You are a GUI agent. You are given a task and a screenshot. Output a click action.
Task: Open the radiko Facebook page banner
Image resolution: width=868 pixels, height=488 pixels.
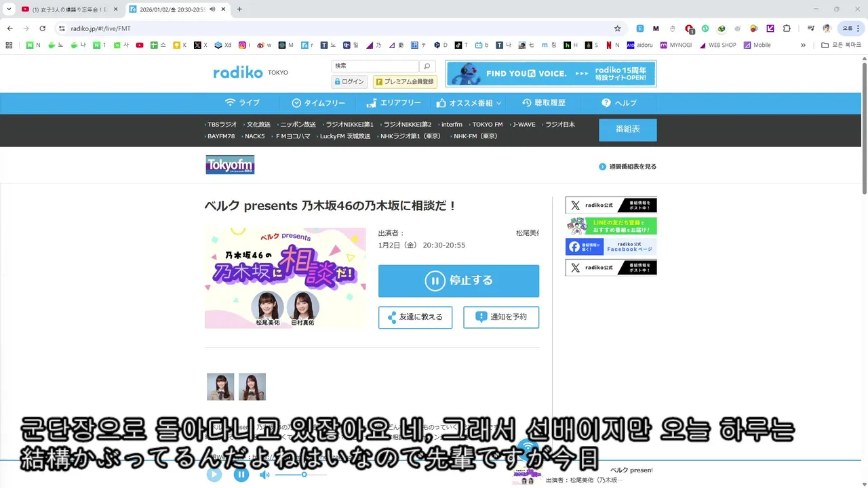click(611, 247)
